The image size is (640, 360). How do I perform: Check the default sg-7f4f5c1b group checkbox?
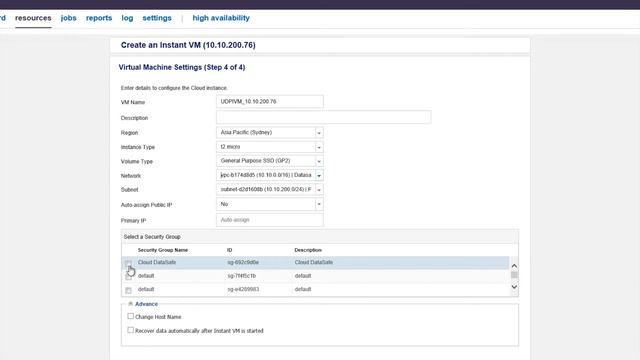coord(129,277)
